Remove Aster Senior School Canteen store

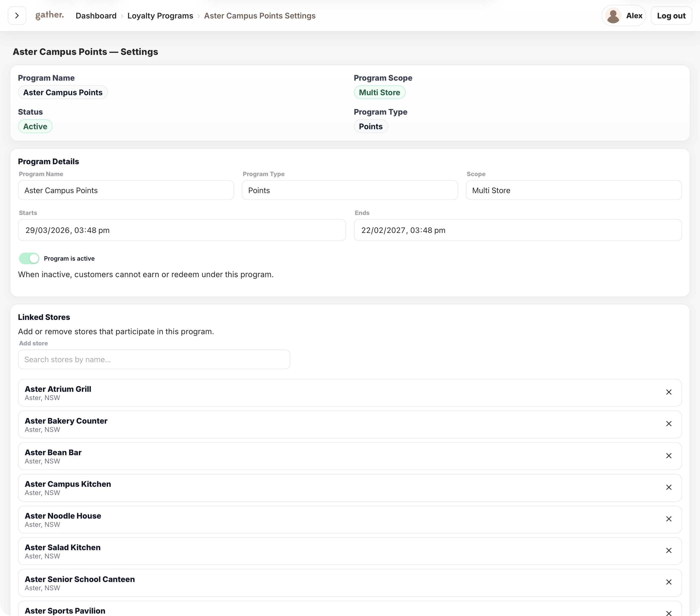[668, 582]
